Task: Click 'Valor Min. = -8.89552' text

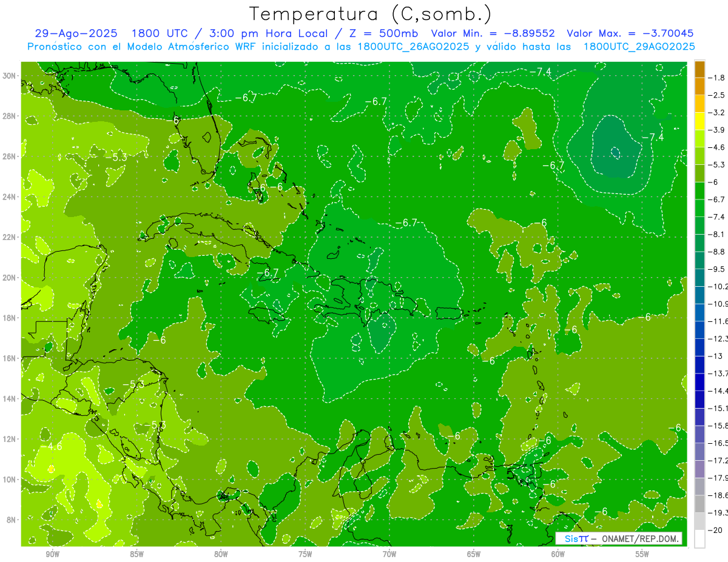Action: tap(494, 33)
